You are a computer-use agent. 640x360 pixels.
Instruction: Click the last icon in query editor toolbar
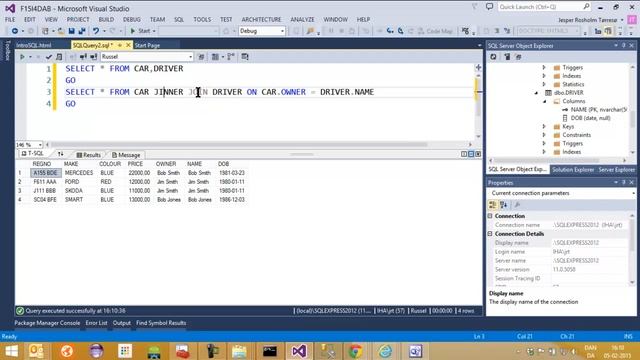pos(245,57)
